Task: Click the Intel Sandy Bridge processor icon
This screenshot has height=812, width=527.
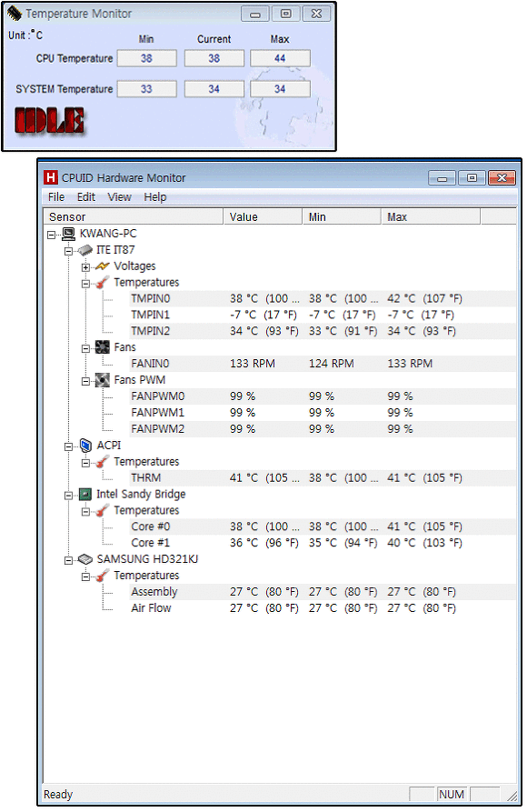Action: pyautogui.click(x=85, y=494)
